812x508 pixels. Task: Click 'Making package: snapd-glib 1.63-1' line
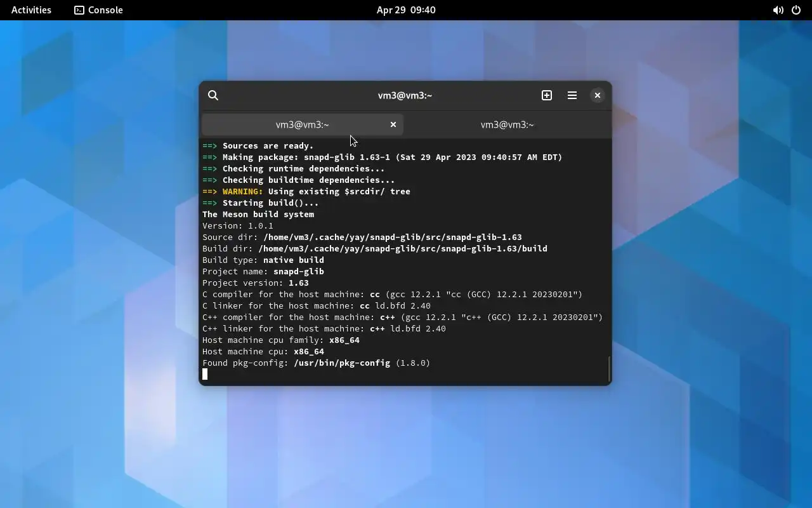coord(383,157)
